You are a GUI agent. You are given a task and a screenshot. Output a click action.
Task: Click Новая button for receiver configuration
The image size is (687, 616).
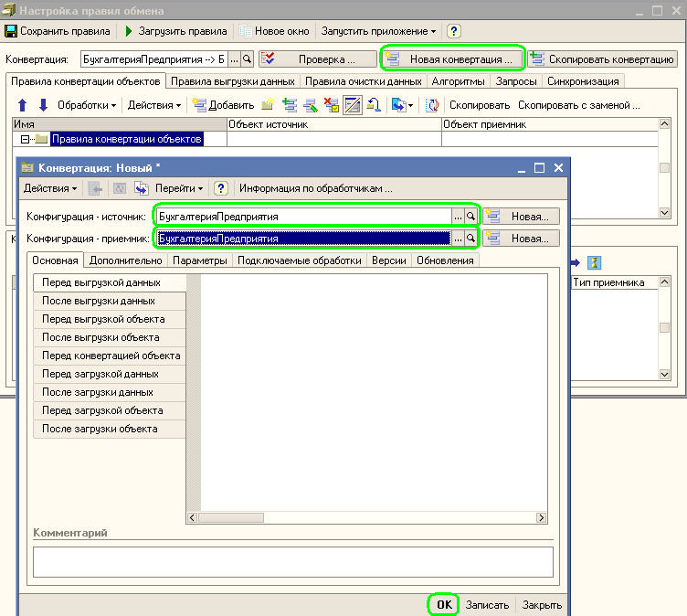point(522,239)
